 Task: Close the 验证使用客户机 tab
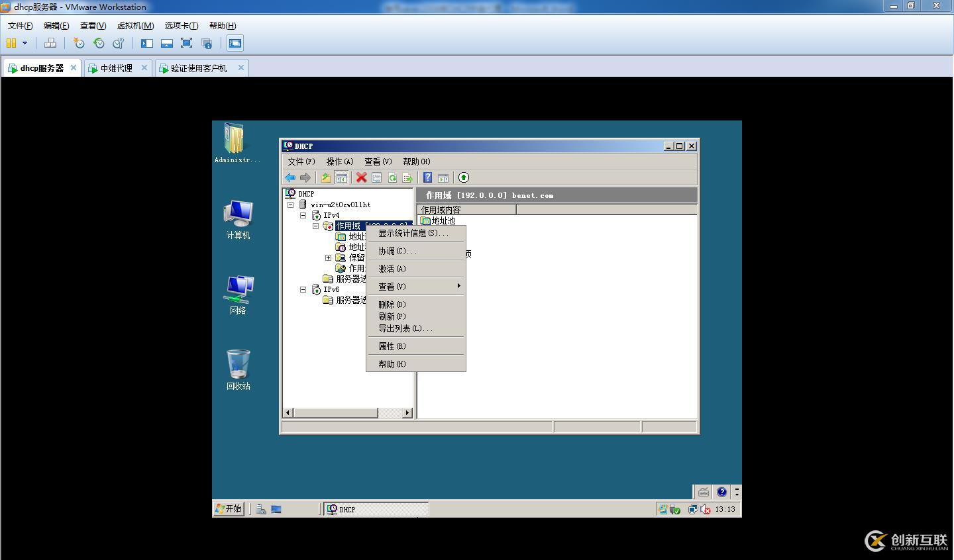pyautogui.click(x=241, y=68)
